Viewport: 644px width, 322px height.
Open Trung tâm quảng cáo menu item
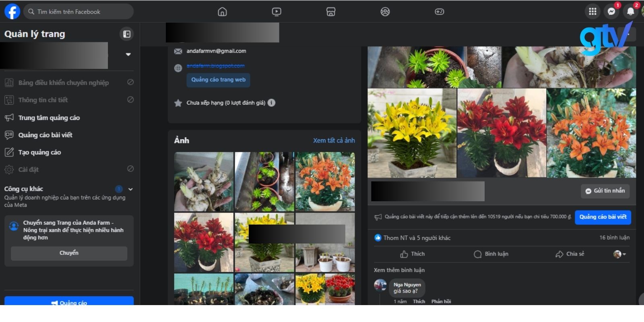(49, 118)
